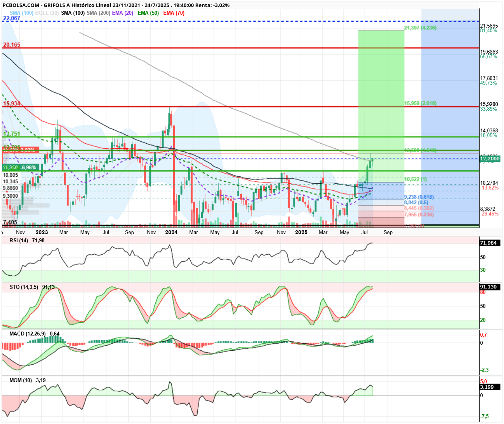Click the STO (14,3,5) indicator label
The width and height of the screenshot is (504, 424).
[24, 287]
